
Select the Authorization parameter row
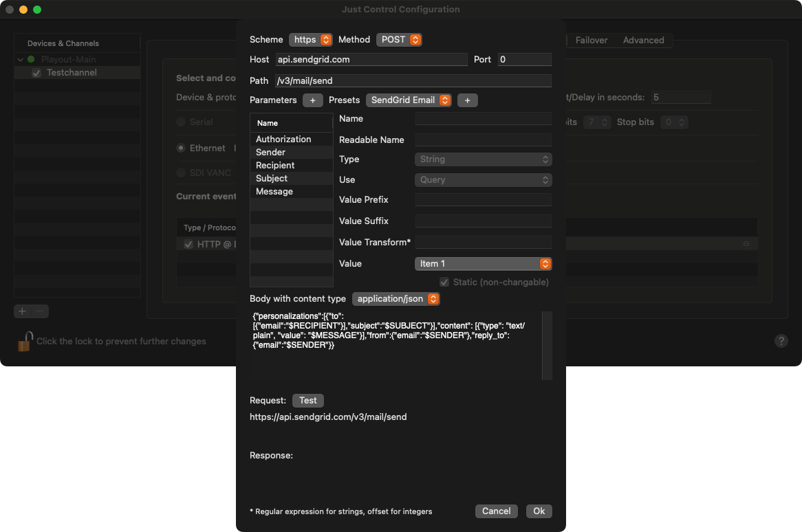(291, 139)
